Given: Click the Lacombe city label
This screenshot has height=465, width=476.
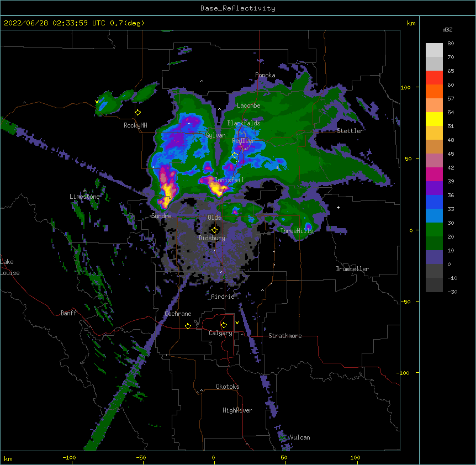Looking at the screenshot, I should coord(248,105).
